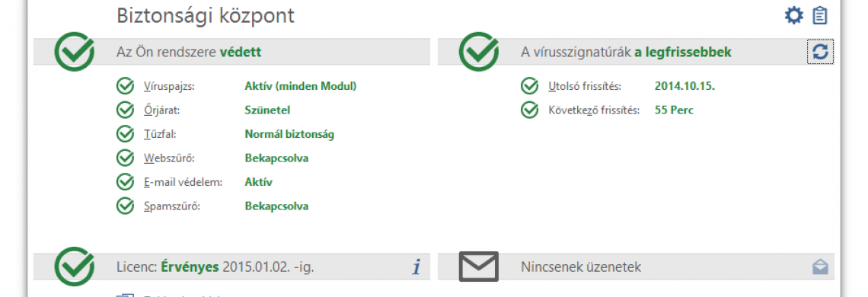This screenshot has height=297, width=868.
Task: Open the Tűzfal Normál biztonság option
Action: point(289,134)
